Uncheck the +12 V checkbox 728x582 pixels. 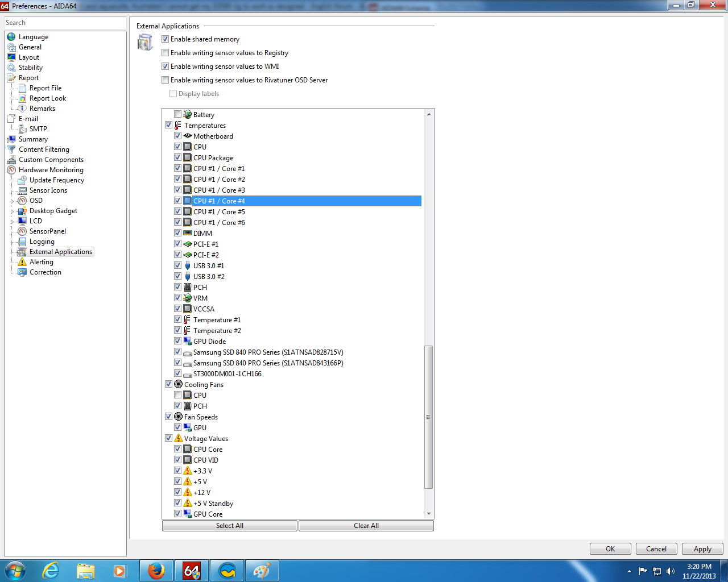point(178,492)
